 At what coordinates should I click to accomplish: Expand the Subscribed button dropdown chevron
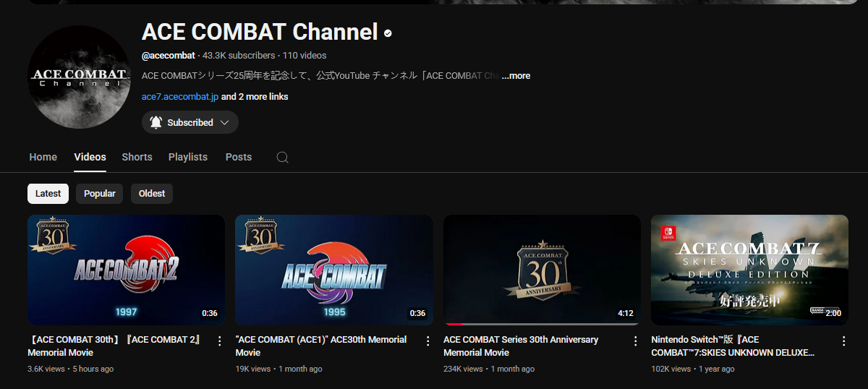[x=224, y=122]
